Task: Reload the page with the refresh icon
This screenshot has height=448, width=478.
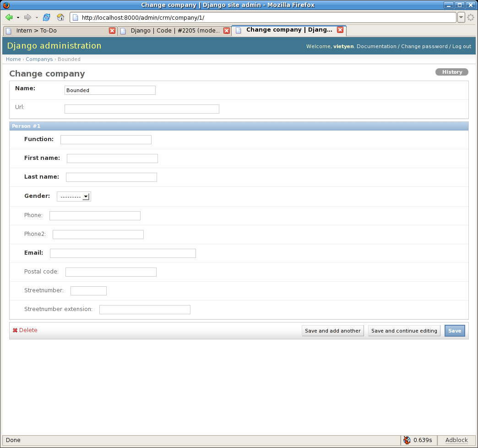Action: [x=46, y=17]
